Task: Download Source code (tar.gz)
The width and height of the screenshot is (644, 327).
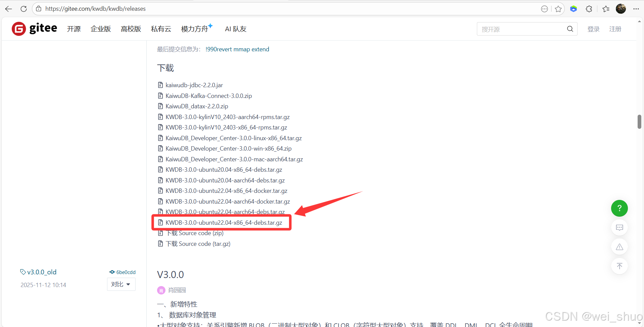Action: point(198,244)
